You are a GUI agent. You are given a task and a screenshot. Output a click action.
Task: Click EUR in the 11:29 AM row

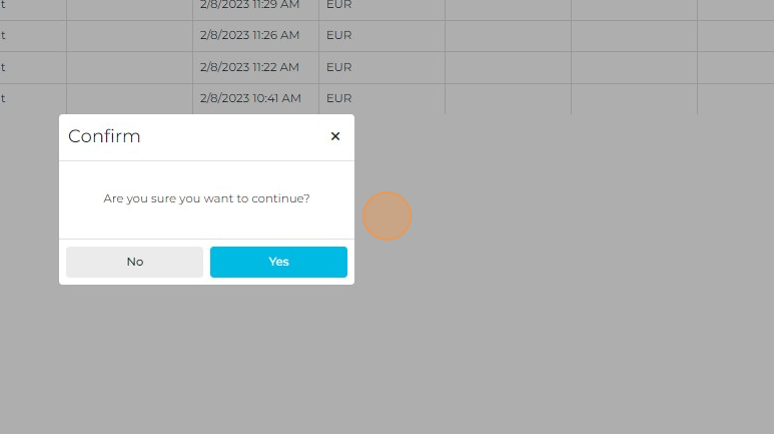[x=339, y=5]
